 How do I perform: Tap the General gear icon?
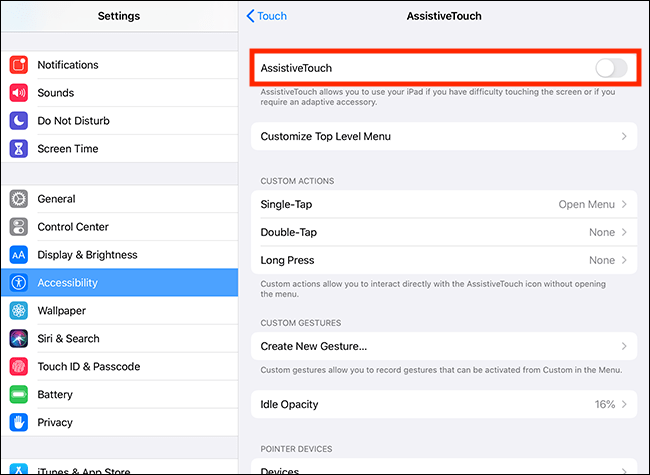[x=19, y=199]
